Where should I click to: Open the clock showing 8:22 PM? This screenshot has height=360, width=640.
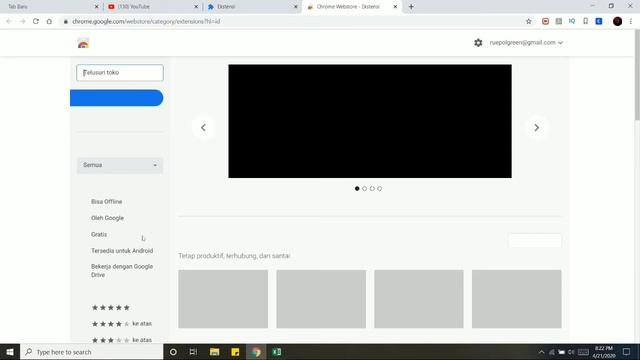[x=604, y=352]
